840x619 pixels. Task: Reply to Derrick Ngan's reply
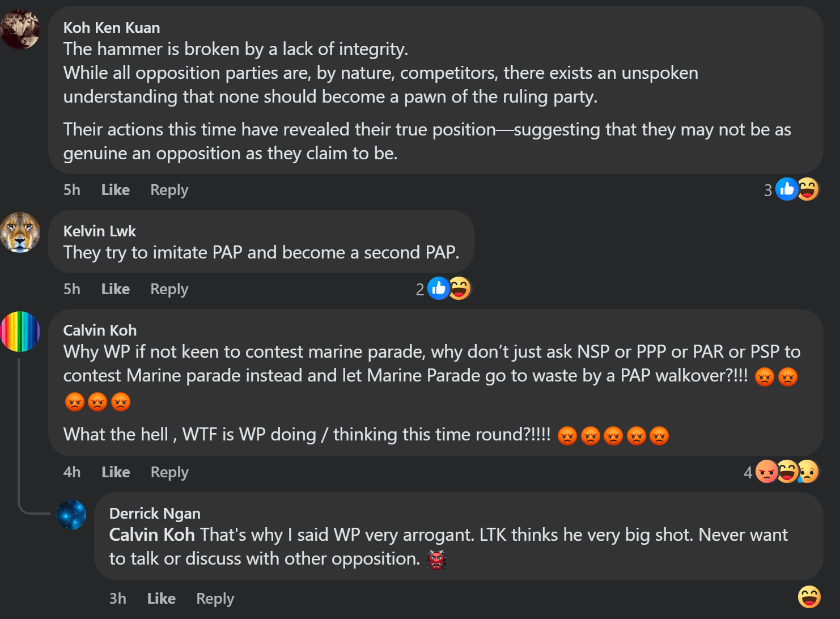(x=215, y=599)
